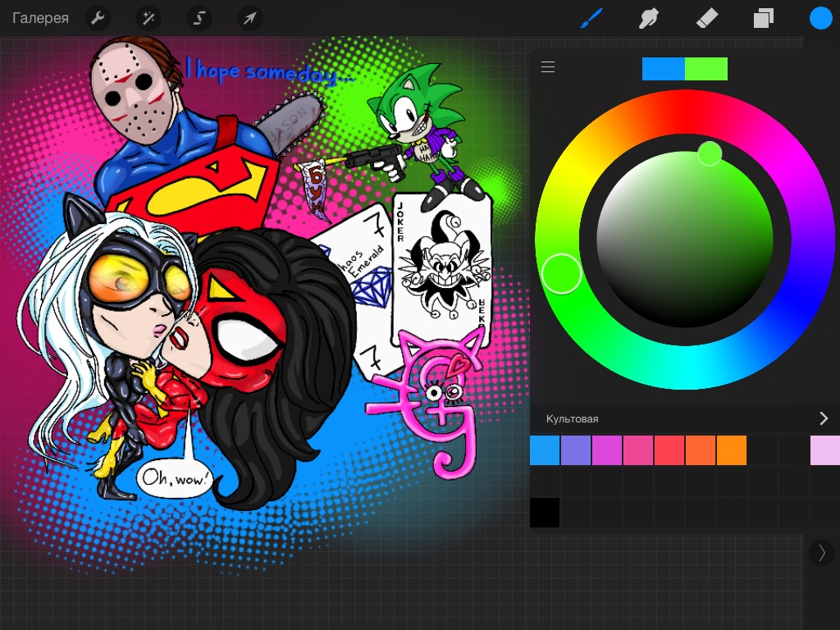This screenshot has height=630, width=840.
Task: Select the Eraser tool
Action: pyautogui.click(x=706, y=18)
